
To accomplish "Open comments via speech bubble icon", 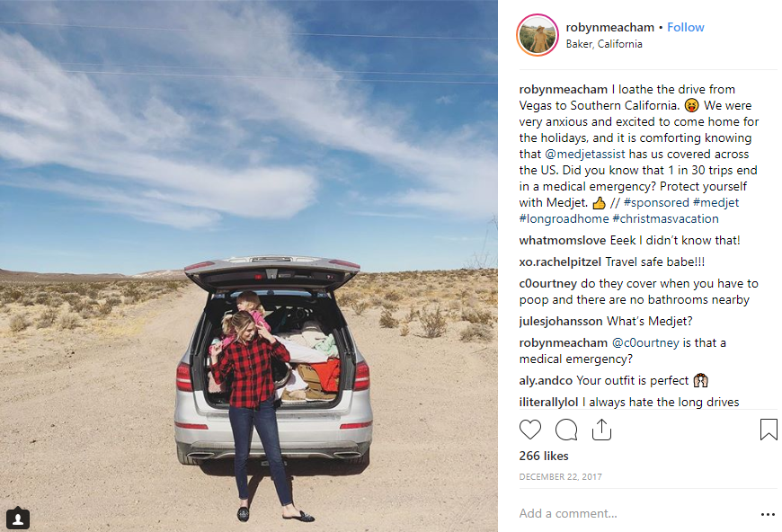I will [x=566, y=430].
